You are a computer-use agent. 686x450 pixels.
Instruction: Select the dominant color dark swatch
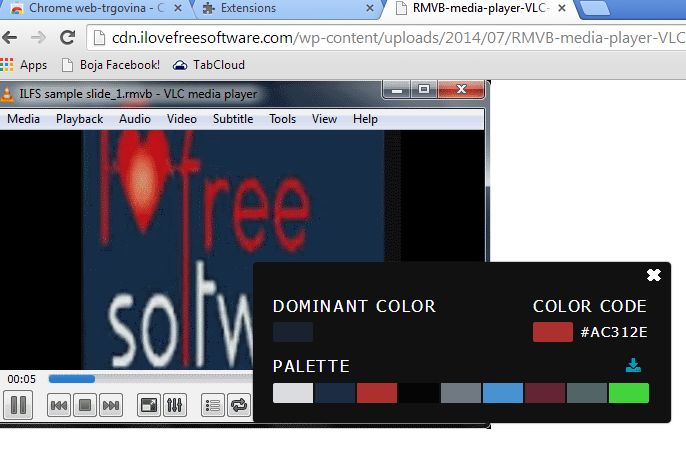pyautogui.click(x=293, y=332)
